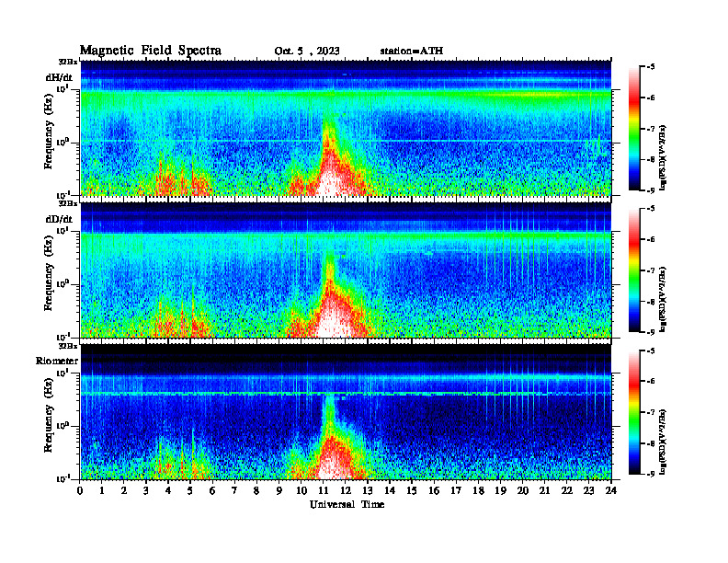Click the 'Riometer' panel label
The height and width of the screenshot is (563, 728).
[x=57, y=361]
